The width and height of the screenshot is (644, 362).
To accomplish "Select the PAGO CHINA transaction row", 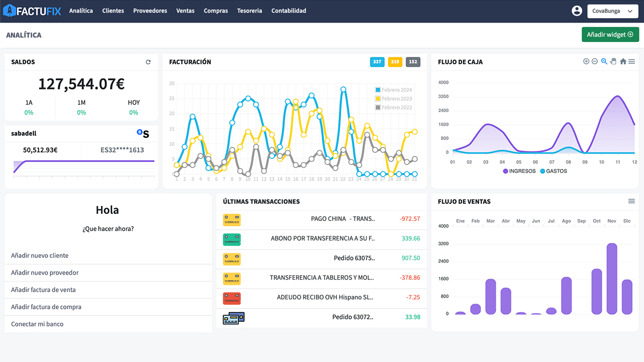I will point(321,219).
